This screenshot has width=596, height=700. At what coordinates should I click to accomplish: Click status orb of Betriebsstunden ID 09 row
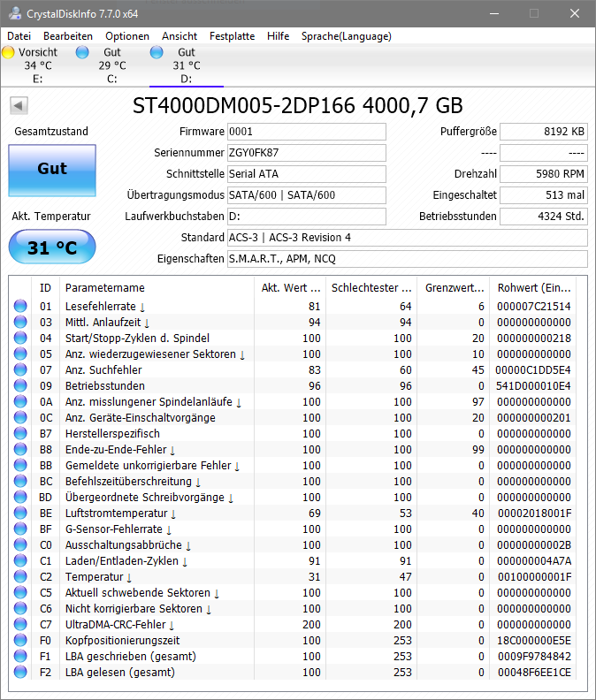(20, 385)
